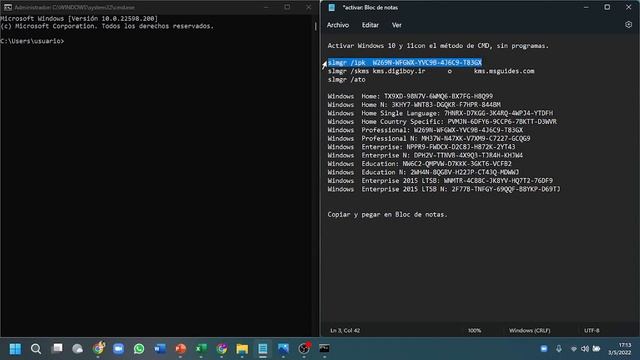The width and height of the screenshot is (640, 360).
Task: Click the 100% zoom status entry
Action: coord(474,331)
